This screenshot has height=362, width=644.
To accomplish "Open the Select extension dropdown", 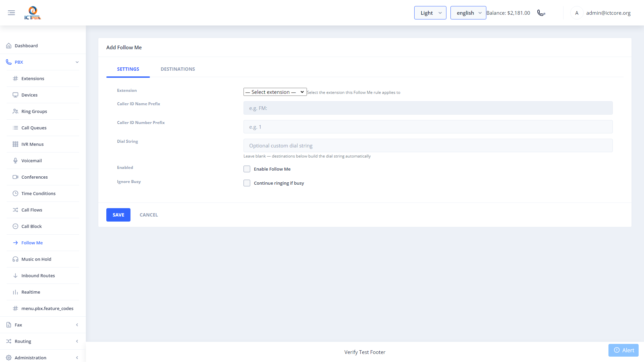I will pyautogui.click(x=275, y=92).
